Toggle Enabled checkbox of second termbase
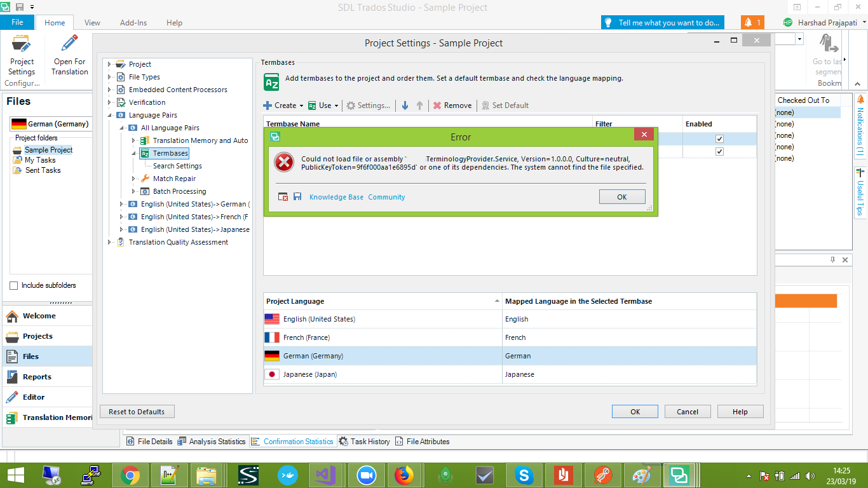This screenshot has width=868, height=488. [x=719, y=152]
